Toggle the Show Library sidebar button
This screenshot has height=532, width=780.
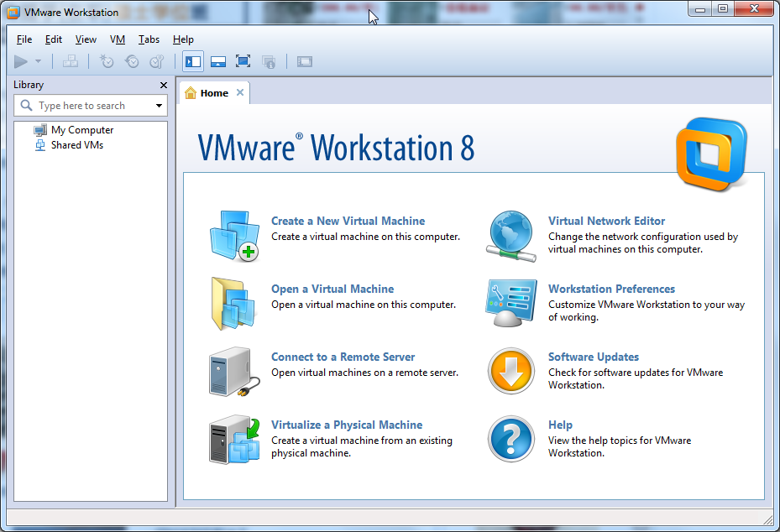point(193,61)
